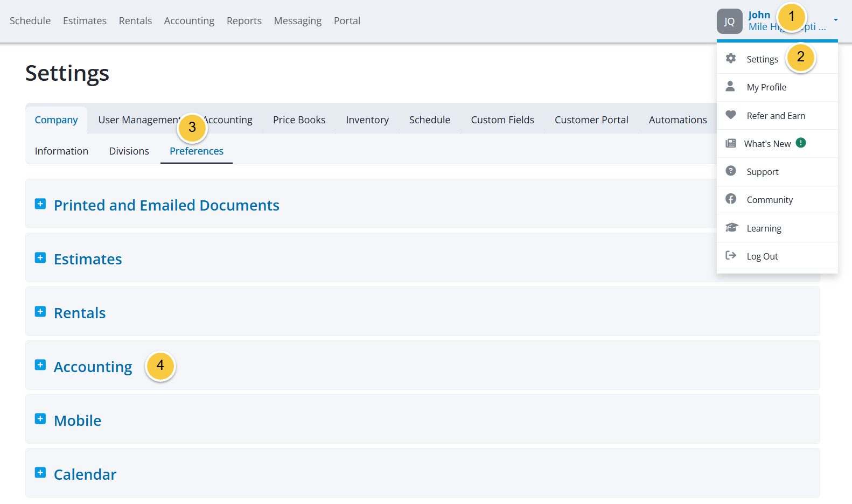Viewport: 852px width, 504px height.
Task: Click the Log Out arrow icon
Action: [731, 255]
